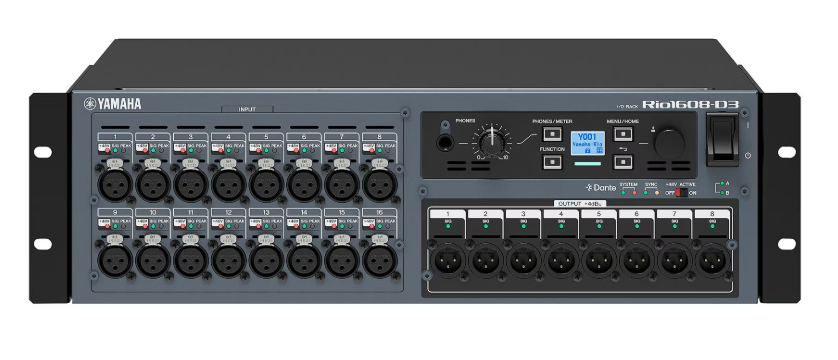Click the red SYSTEM indicator LED

[x=634, y=192]
